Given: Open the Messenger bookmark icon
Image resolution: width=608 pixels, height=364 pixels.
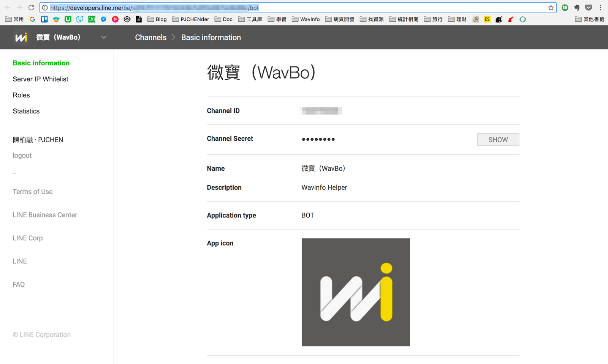Looking at the screenshot, I should [103, 19].
